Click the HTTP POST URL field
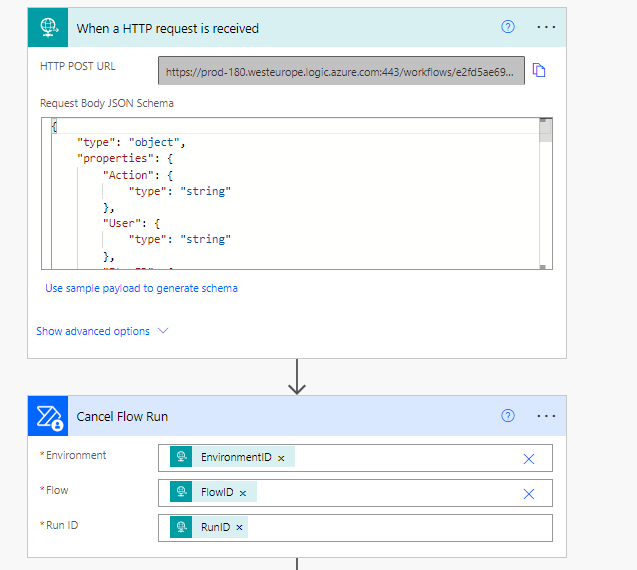This screenshot has width=637, height=570. (341, 71)
